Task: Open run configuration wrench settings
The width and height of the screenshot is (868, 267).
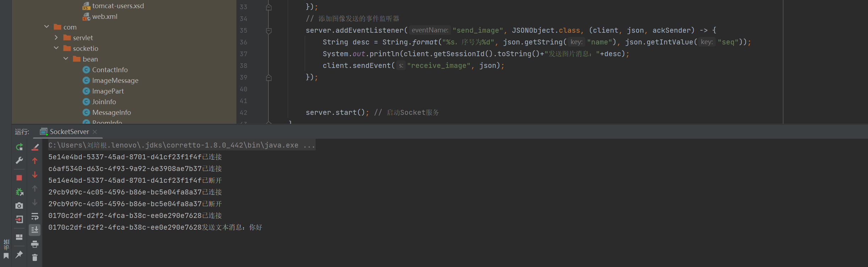Action: click(19, 160)
